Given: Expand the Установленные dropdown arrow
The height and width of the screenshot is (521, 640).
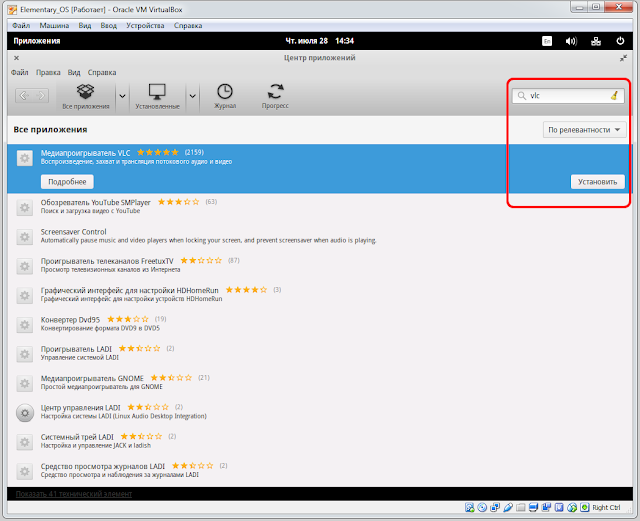Looking at the screenshot, I should pyautogui.click(x=192, y=96).
